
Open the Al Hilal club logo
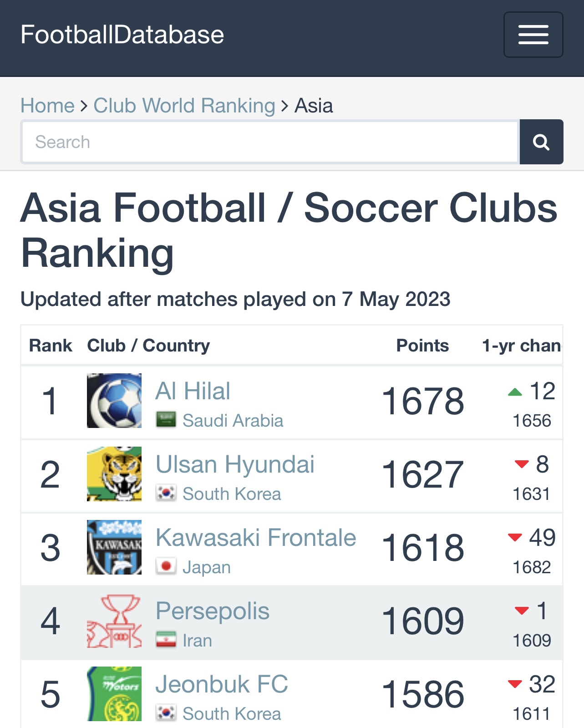(114, 401)
